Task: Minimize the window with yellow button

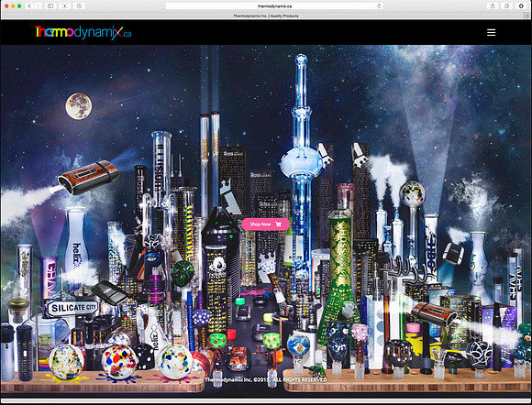Action: tap(13, 5)
